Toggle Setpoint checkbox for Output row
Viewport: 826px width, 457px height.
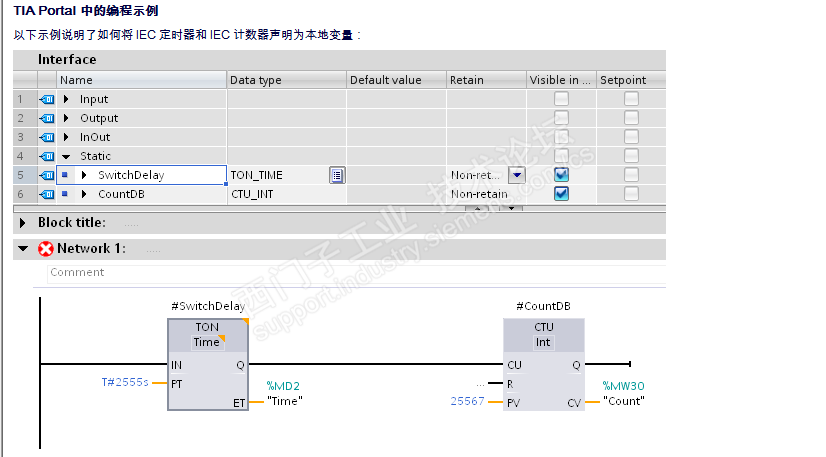631,117
